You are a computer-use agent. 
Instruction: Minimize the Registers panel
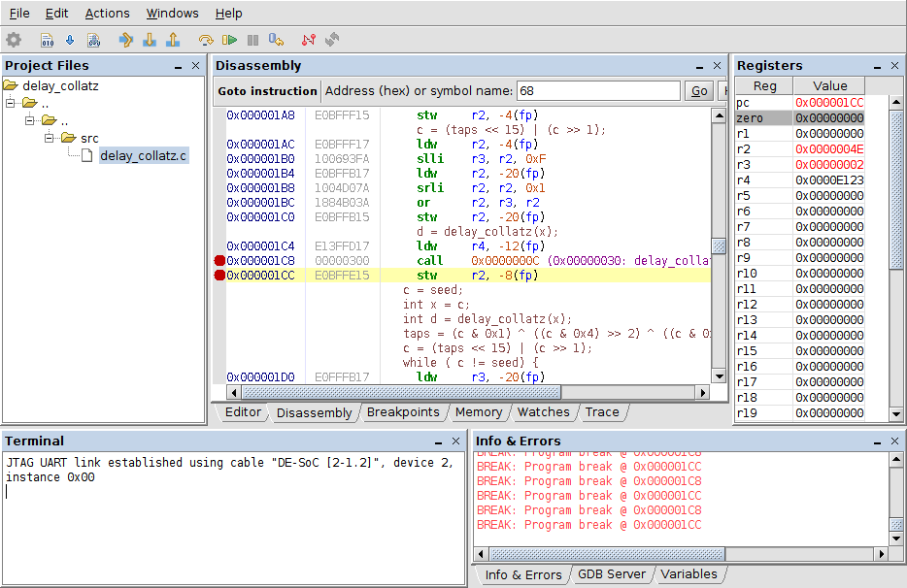point(878,67)
